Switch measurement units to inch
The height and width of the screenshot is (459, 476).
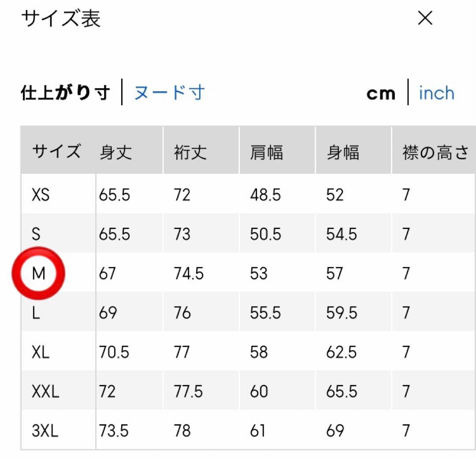point(436,93)
